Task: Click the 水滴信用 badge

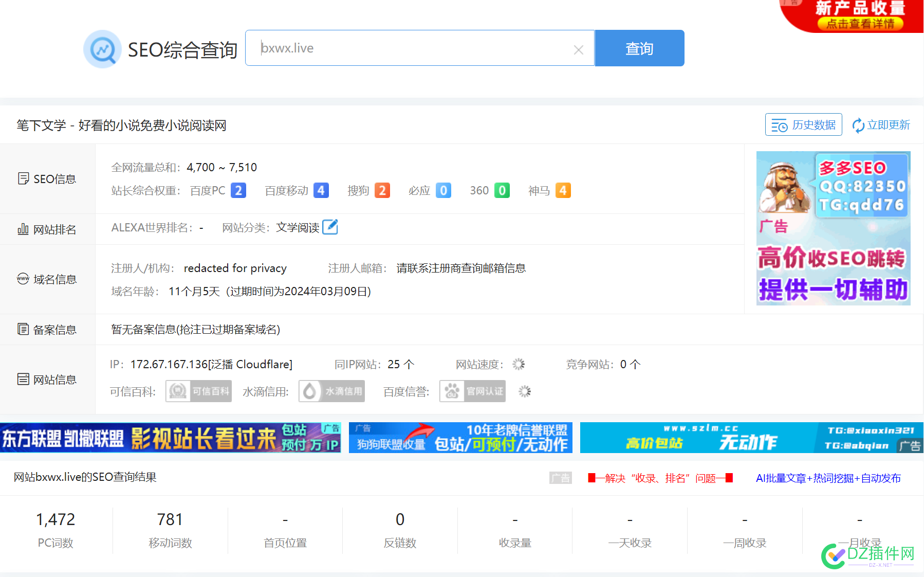Action: [x=331, y=391]
